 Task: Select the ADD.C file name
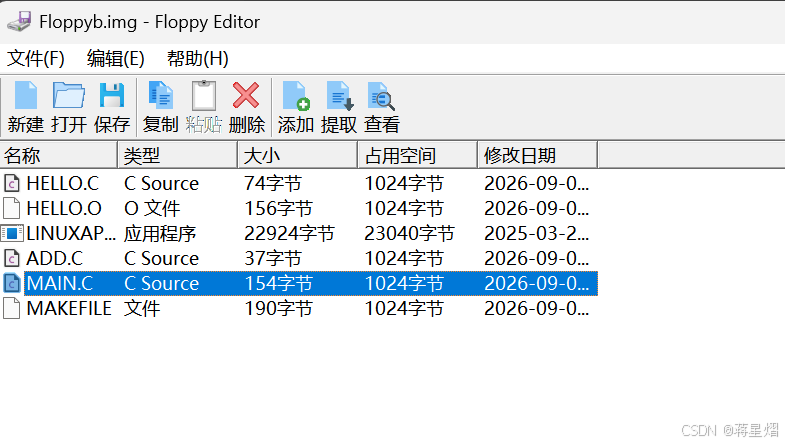(x=55, y=259)
